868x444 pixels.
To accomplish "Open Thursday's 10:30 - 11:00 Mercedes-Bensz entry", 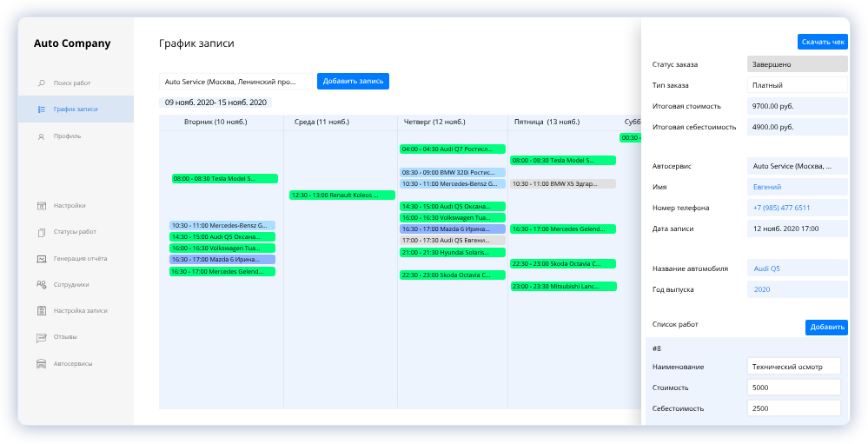I will pos(453,184).
